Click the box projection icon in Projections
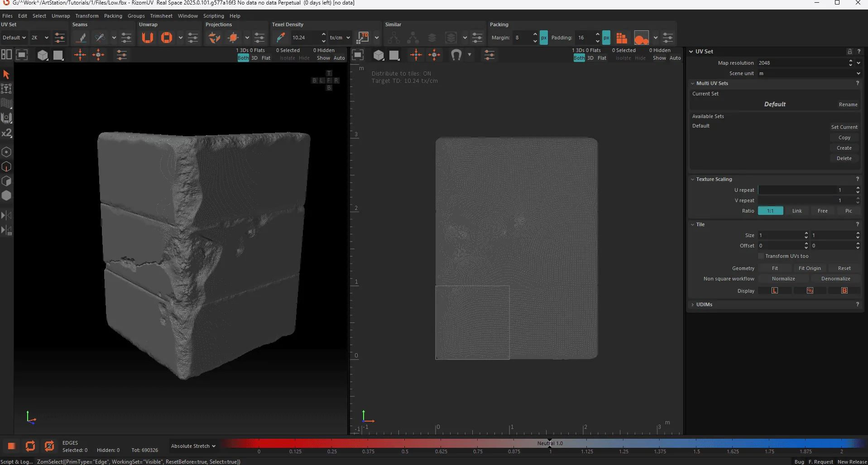This screenshot has height=465, width=868. (x=234, y=38)
